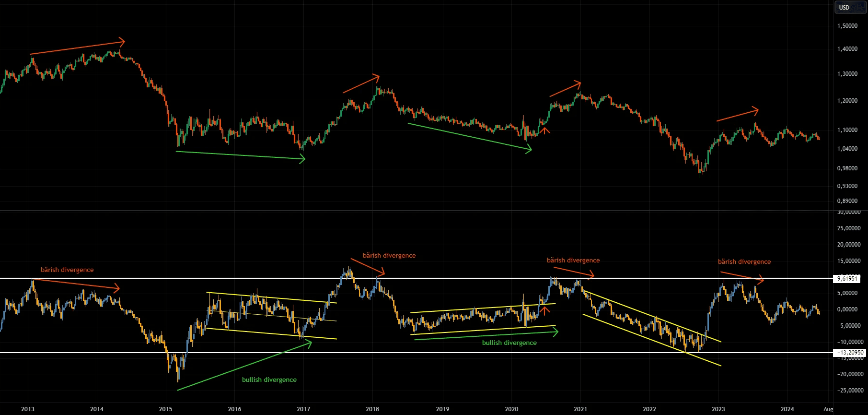Click the 2024 label on time axis
The width and height of the screenshot is (868, 415).
tap(787, 409)
